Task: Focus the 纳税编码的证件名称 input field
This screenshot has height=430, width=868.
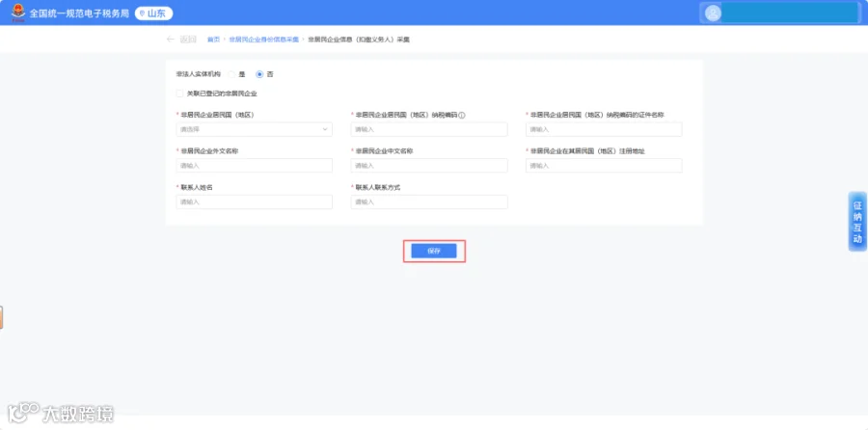Action: click(x=604, y=129)
